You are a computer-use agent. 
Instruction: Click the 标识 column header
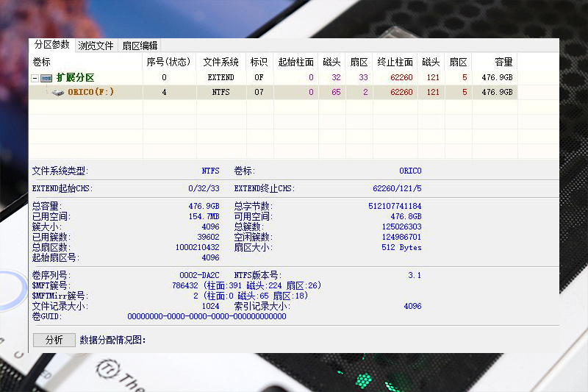[259, 62]
